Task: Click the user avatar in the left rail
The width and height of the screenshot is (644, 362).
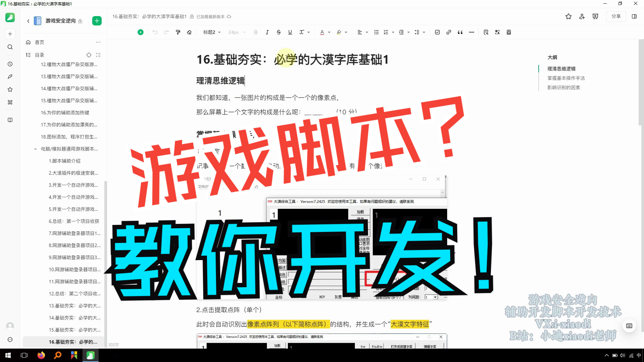Action: coord(10,326)
